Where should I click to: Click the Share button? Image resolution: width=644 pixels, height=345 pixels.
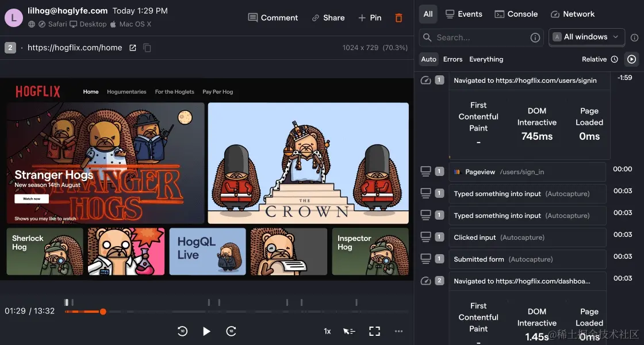(328, 18)
